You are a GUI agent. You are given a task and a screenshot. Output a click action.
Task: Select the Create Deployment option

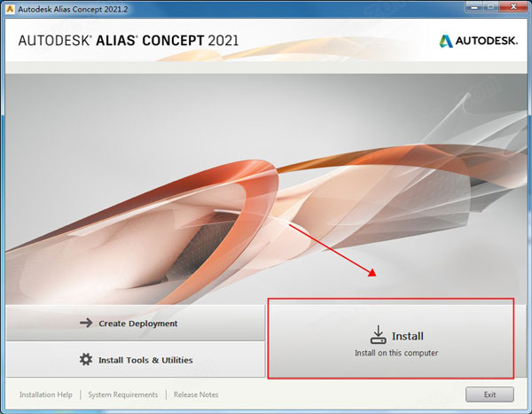tap(136, 323)
